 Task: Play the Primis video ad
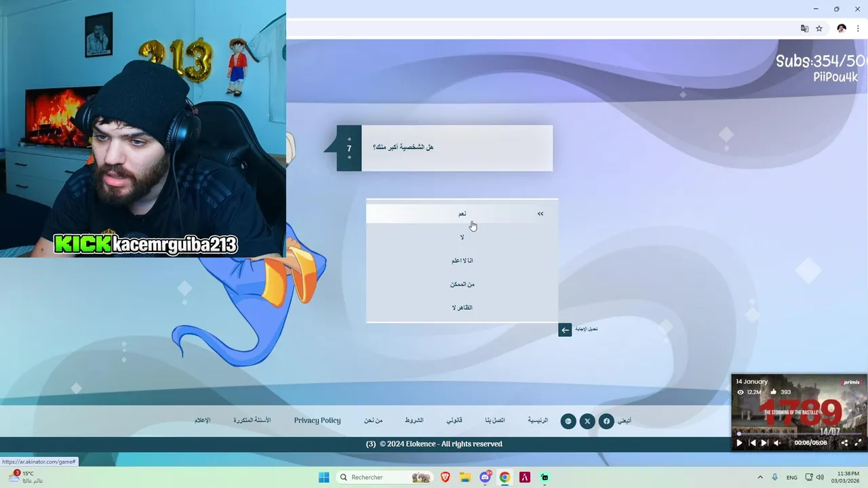click(739, 443)
